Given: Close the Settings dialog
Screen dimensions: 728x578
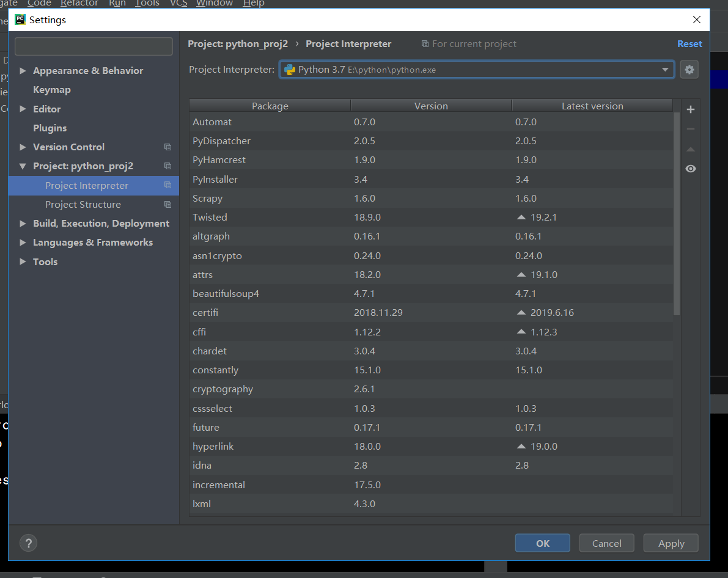Looking at the screenshot, I should [x=696, y=20].
